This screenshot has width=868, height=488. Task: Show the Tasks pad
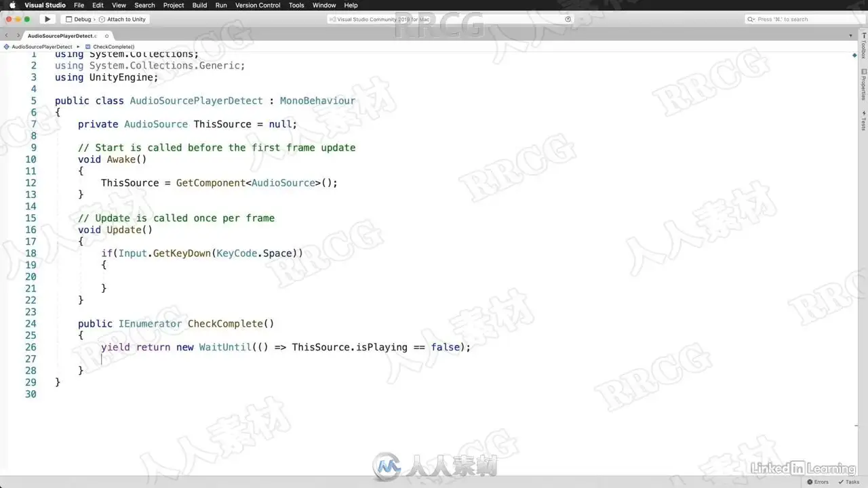tap(848, 482)
